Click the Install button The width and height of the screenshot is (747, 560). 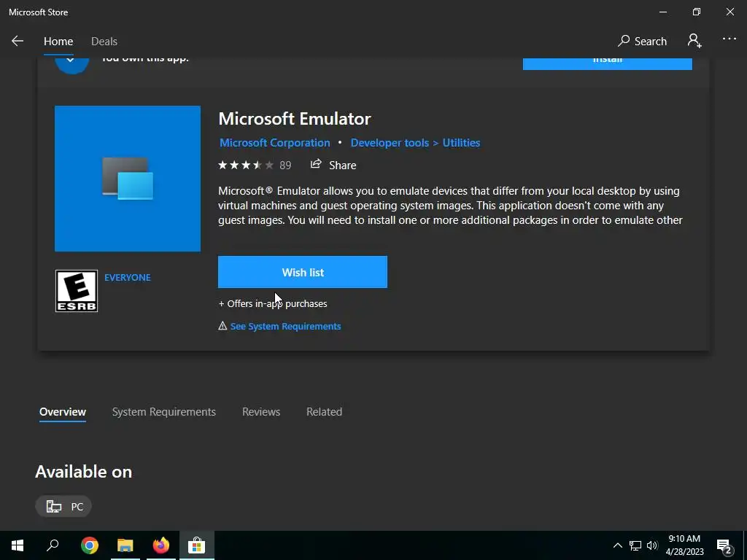[608, 64]
